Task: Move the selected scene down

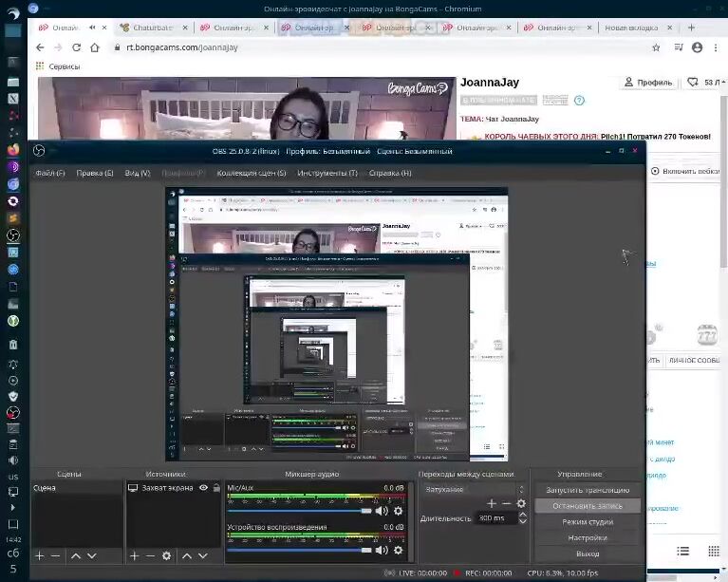Action: tap(91, 555)
